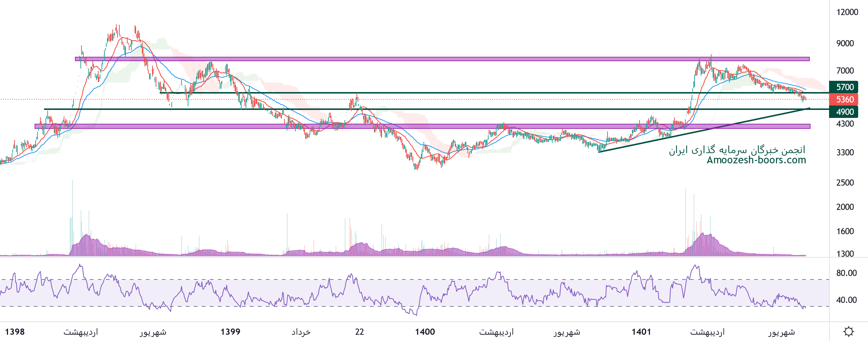Click the 1400 year label on time axis
Viewport: 868px width, 341px height.
point(425,332)
